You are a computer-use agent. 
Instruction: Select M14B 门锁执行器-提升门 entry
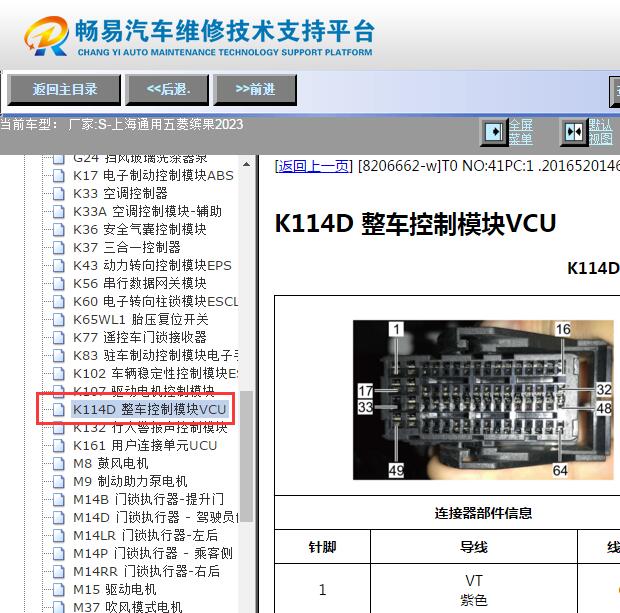[x=149, y=499]
